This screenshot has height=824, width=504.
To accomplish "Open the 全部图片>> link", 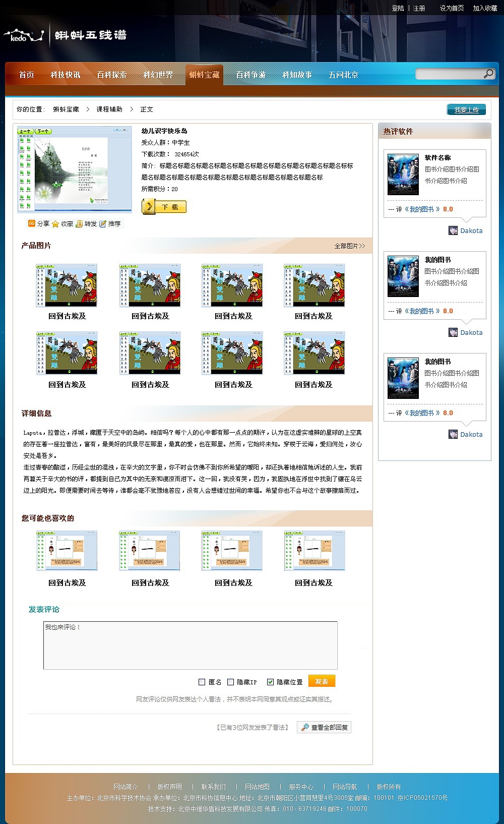I will pyautogui.click(x=350, y=246).
